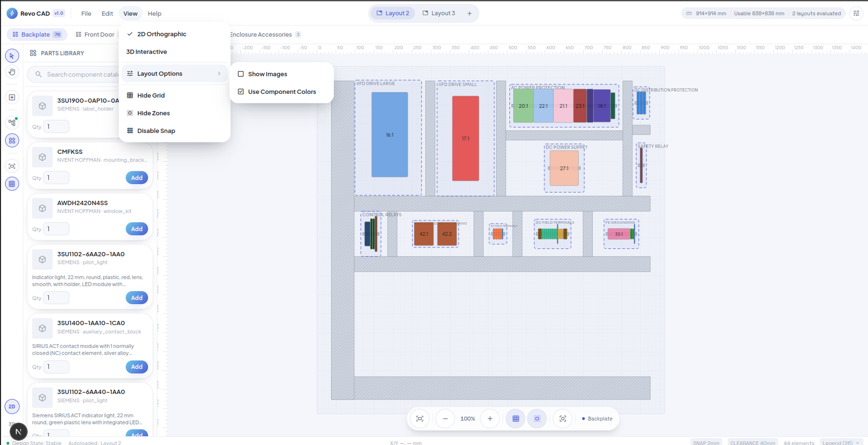Open the hierarchy tree tool with green dot
Screen dimensions: 868x445
click(12, 122)
